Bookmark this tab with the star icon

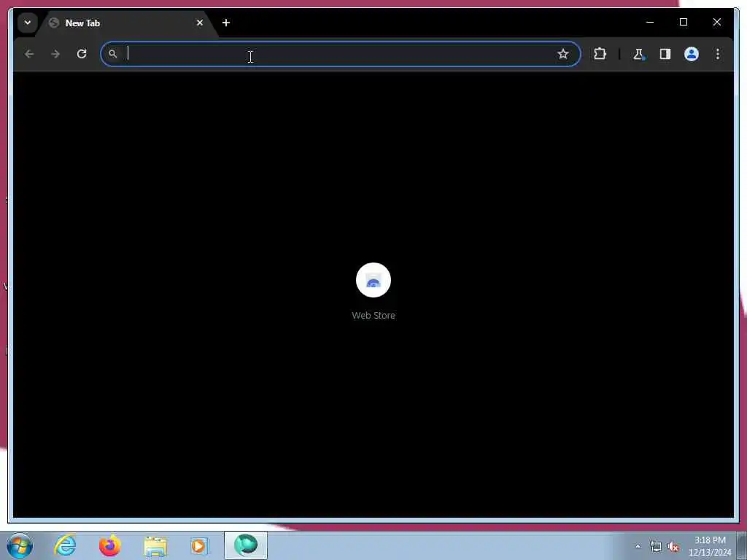click(563, 54)
